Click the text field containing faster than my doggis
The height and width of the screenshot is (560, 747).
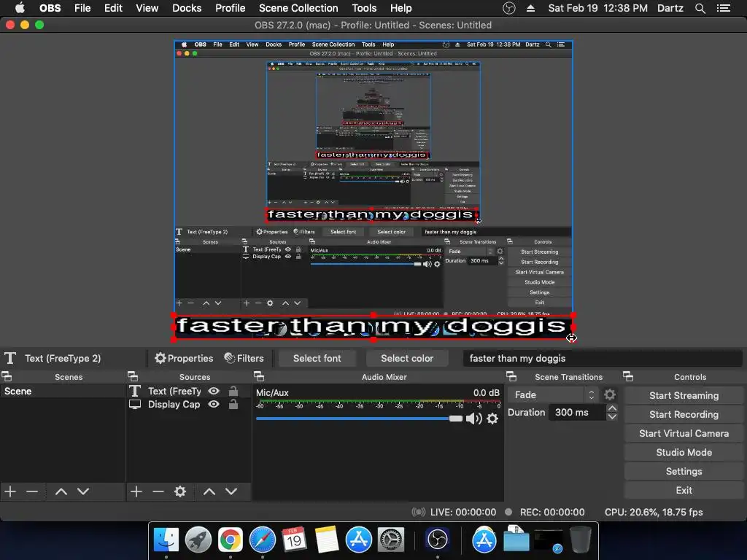click(603, 358)
